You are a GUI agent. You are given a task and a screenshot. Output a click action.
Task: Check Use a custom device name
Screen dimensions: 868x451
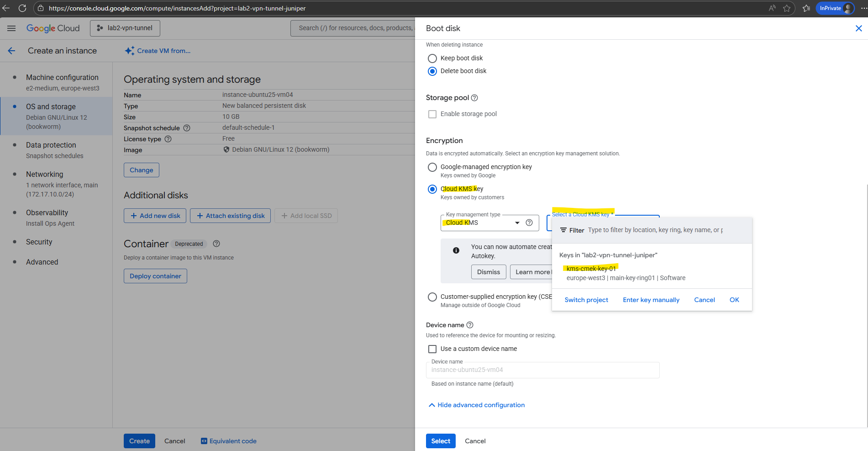pos(432,349)
